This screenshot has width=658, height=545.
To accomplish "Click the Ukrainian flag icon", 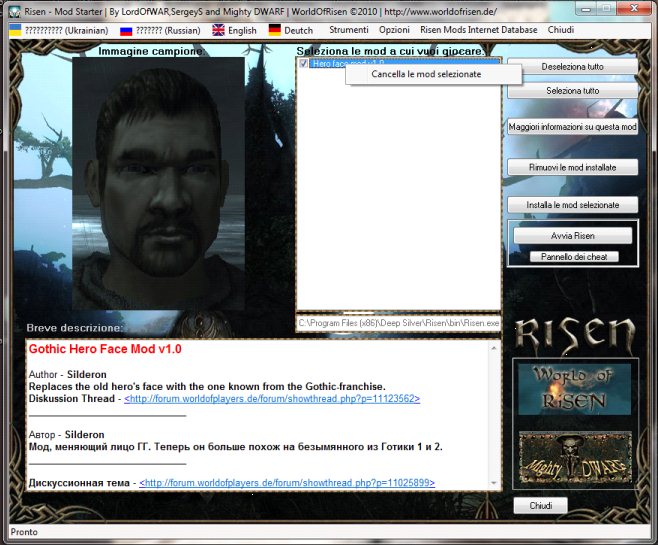I will (x=16, y=30).
